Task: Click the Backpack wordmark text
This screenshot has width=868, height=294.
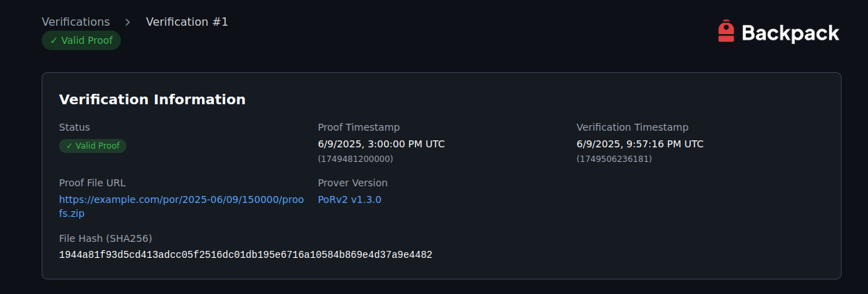Action: click(790, 33)
